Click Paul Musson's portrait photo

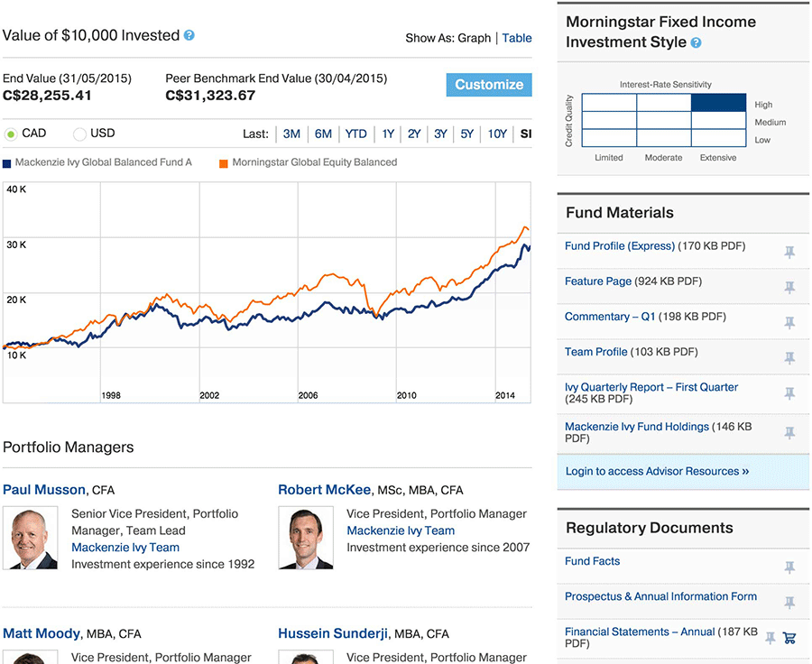30,538
